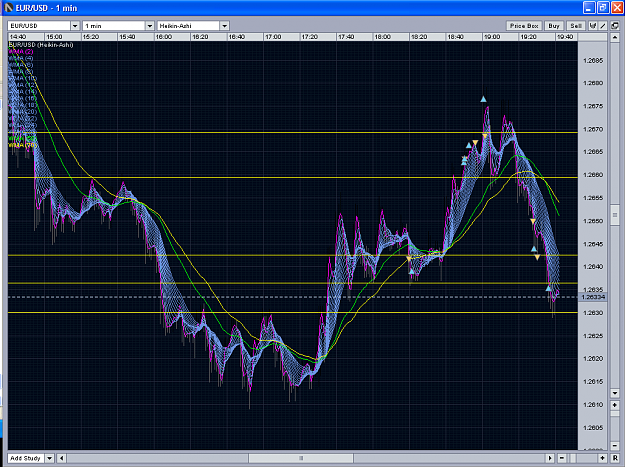Click the R reset chart button
625x467 pixels.
click(x=615, y=458)
